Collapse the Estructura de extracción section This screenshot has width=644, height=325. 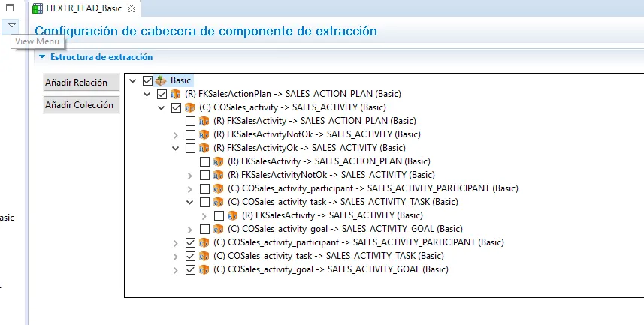pos(42,57)
